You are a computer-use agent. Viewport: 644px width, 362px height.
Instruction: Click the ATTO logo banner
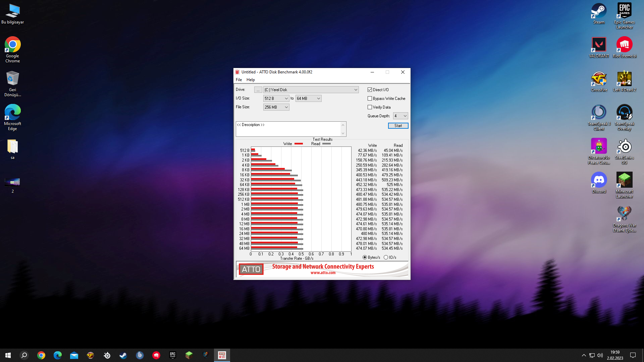tap(251, 269)
